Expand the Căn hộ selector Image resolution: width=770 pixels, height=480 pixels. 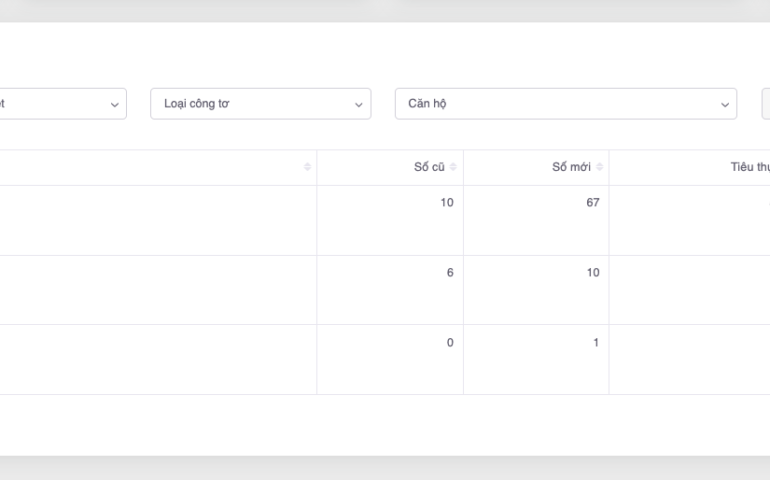pos(565,104)
